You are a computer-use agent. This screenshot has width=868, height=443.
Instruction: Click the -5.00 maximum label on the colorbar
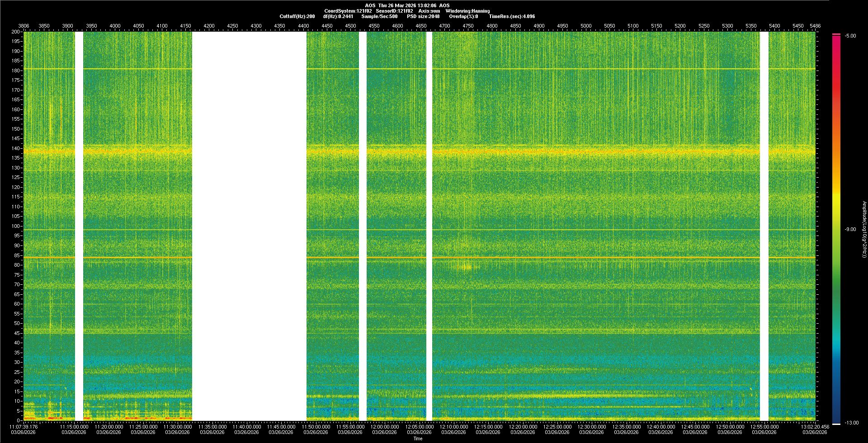point(850,36)
